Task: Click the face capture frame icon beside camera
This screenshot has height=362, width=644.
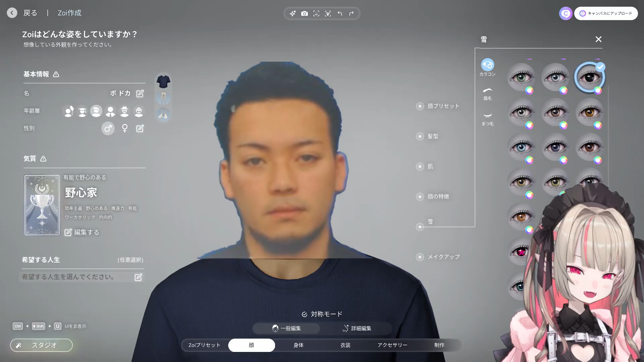Action: point(316,13)
